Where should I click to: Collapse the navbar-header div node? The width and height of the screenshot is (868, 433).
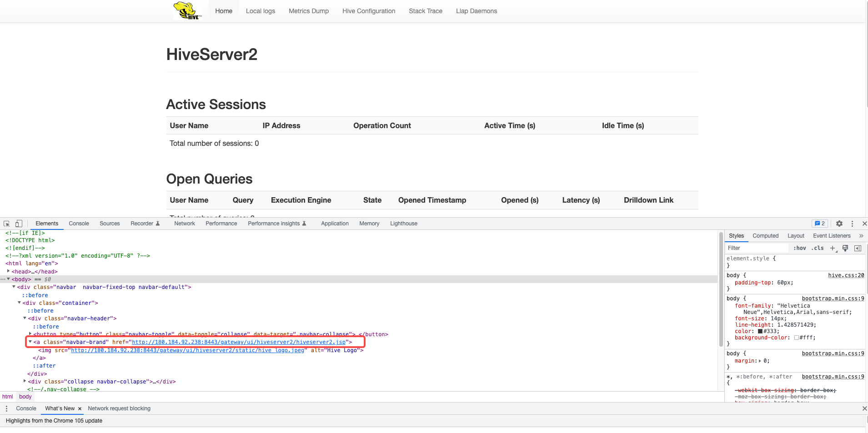(x=25, y=318)
